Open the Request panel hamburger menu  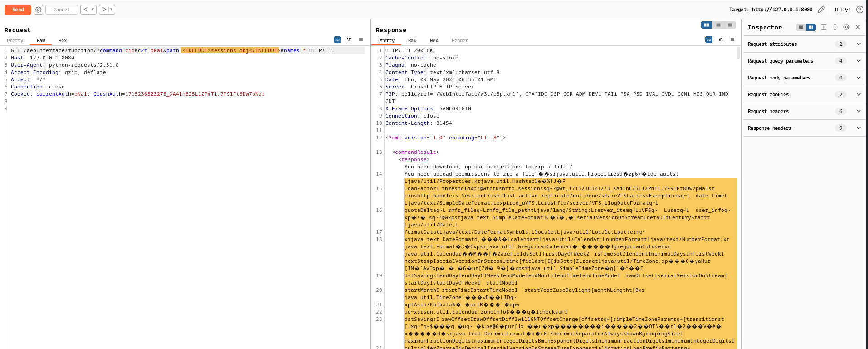click(x=361, y=39)
